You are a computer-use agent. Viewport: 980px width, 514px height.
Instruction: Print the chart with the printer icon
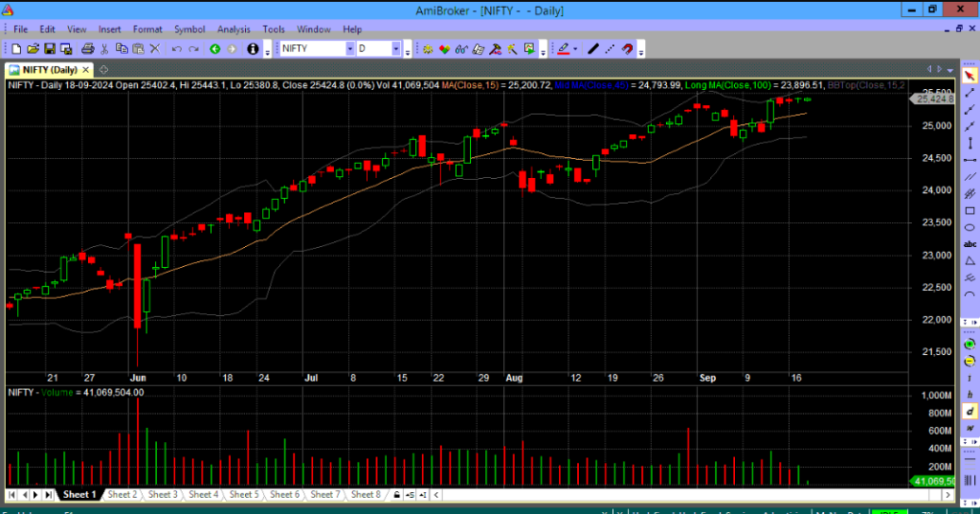click(87, 49)
